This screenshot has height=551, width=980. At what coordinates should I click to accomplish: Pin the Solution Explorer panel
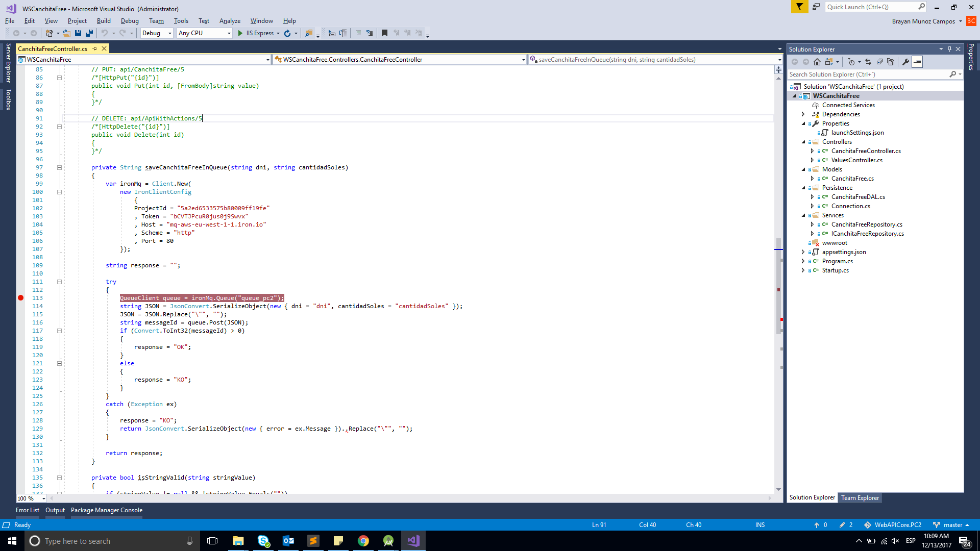949,48
